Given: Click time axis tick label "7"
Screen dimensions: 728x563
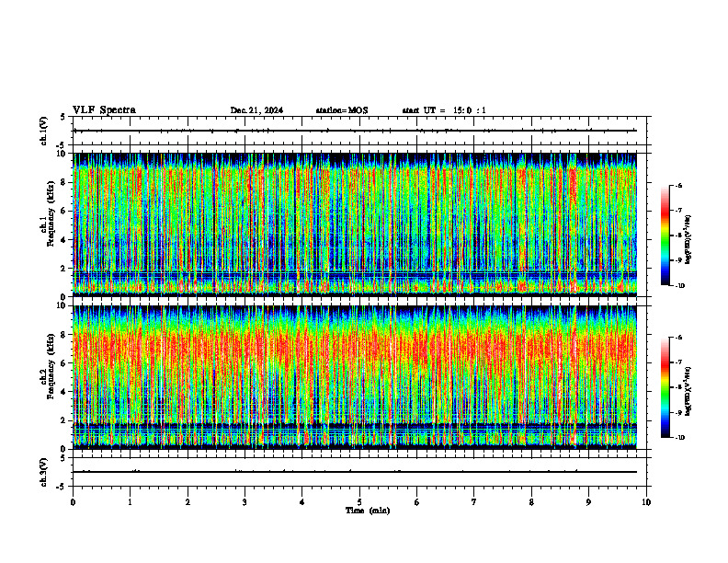Looking at the screenshot, I should click(474, 502).
